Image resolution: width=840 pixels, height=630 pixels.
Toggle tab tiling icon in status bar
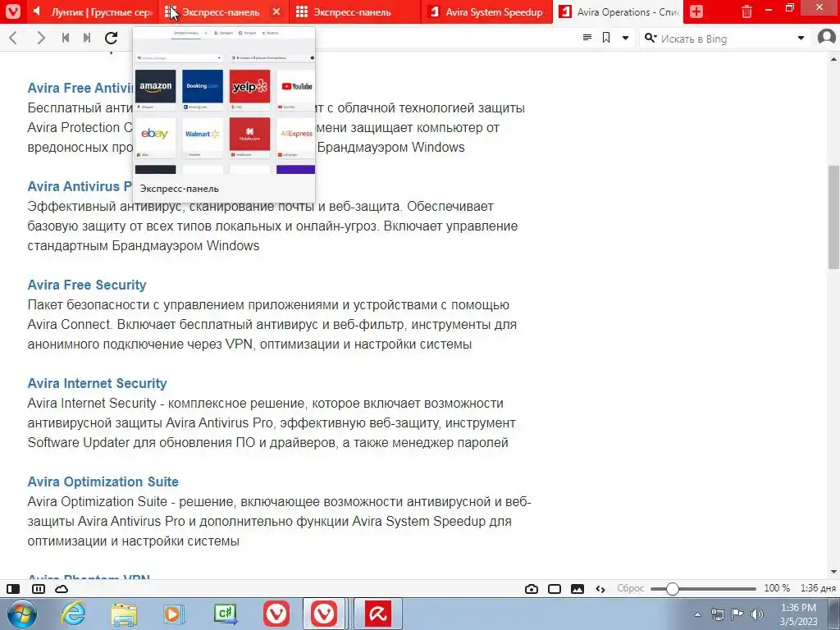click(39, 589)
